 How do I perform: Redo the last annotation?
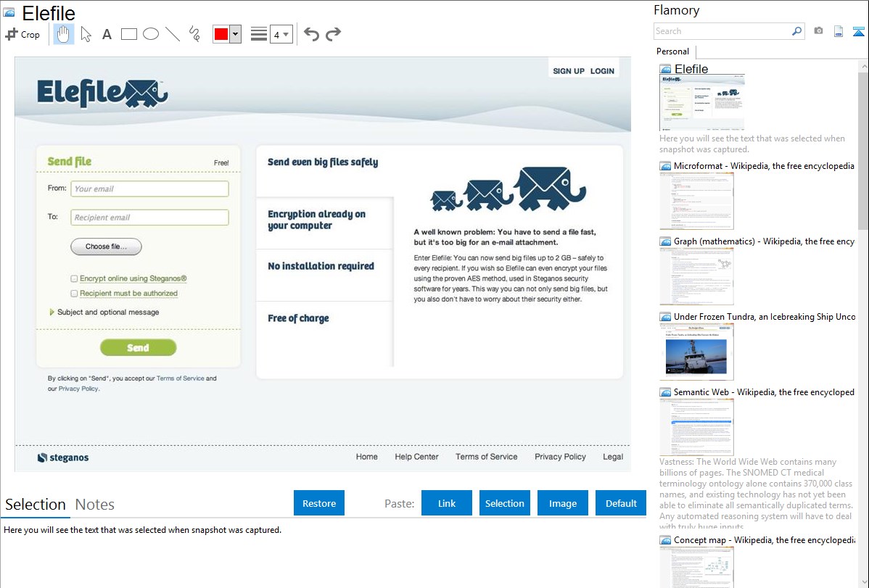coord(333,34)
